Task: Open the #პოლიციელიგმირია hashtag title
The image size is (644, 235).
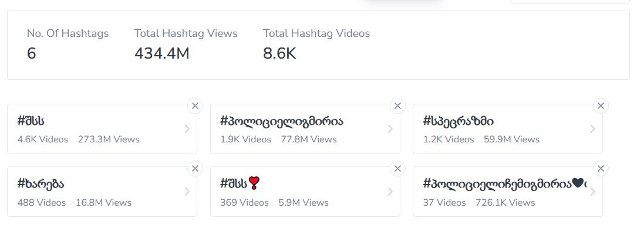Action: pos(281,121)
